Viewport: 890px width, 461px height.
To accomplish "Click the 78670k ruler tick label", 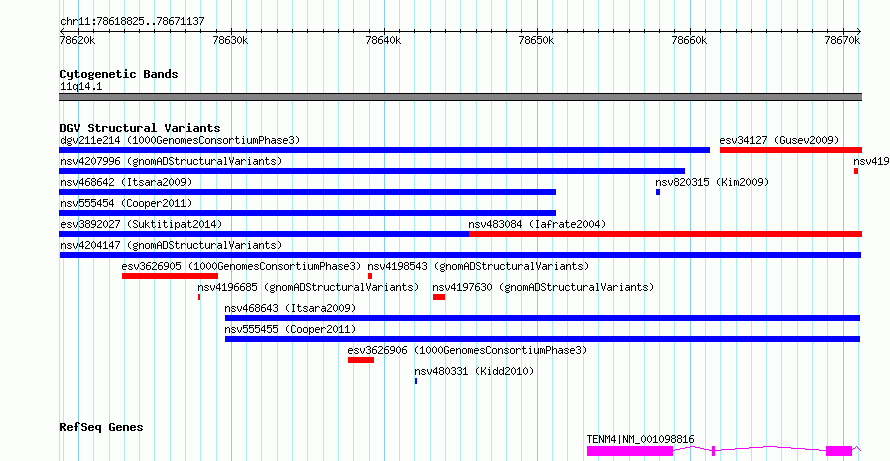I will [843, 40].
